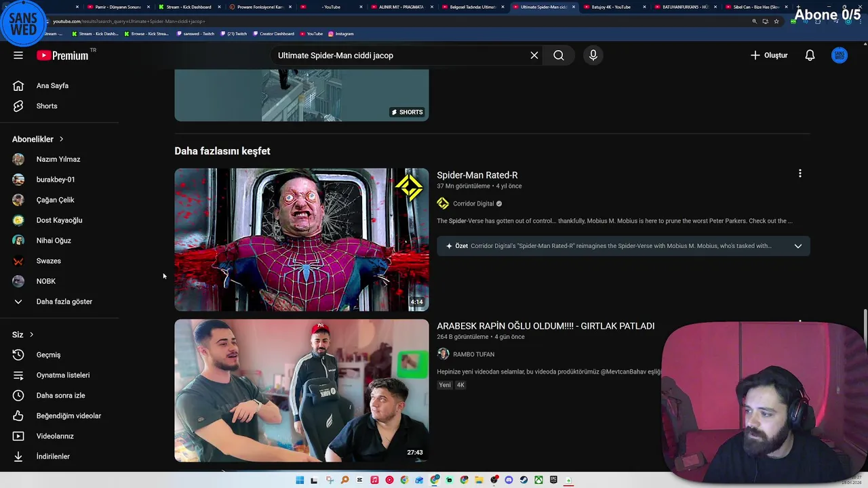The height and width of the screenshot is (488, 868).
Task: Click the browser address bar URL
Action: 129,21
